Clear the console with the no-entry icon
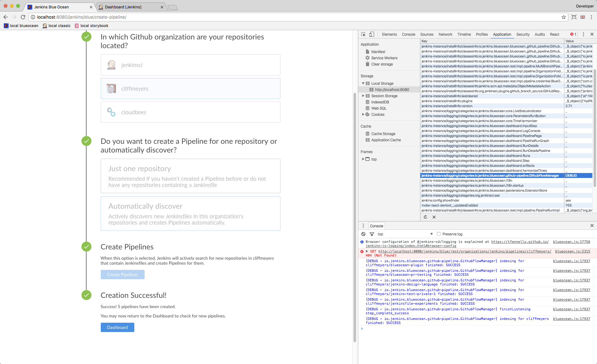The height and width of the screenshot is (364, 597). tap(363, 234)
